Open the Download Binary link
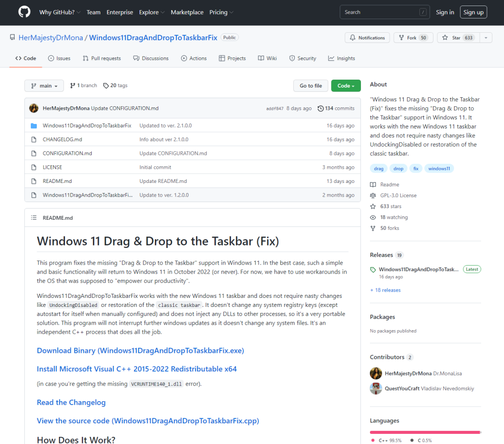Viewport: 504px width, 444px height. coord(140,350)
